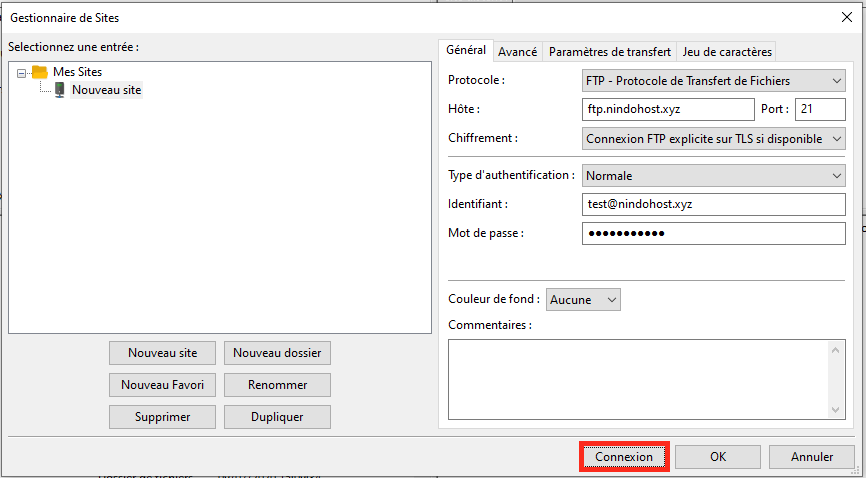Open the Jeu de caractères tab
The height and width of the screenshot is (478, 866).
coord(727,52)
